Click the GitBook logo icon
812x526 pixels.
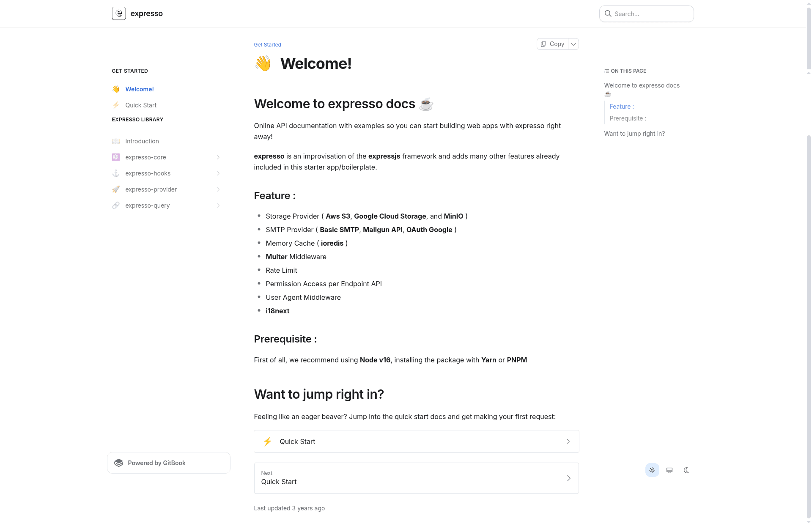pyautogui.click(x=119, y=463)
